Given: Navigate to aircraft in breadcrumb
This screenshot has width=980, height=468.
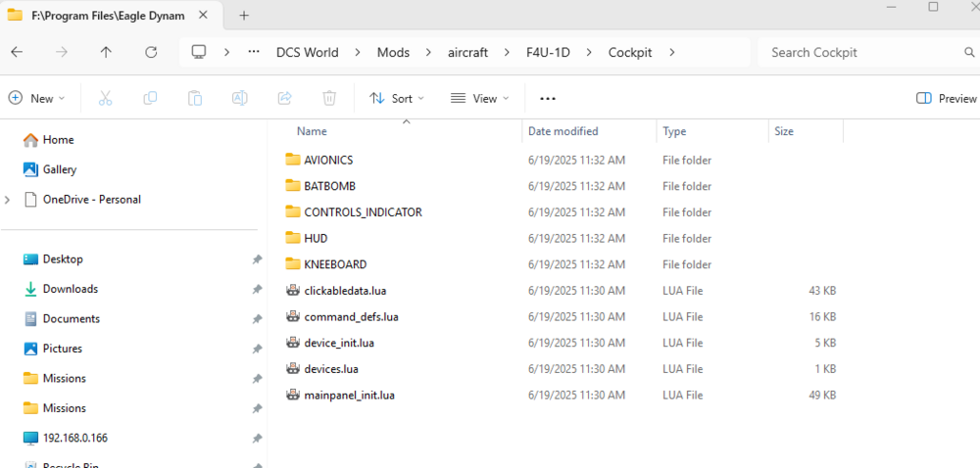Looking at the screenshot, I should [467, 53].
